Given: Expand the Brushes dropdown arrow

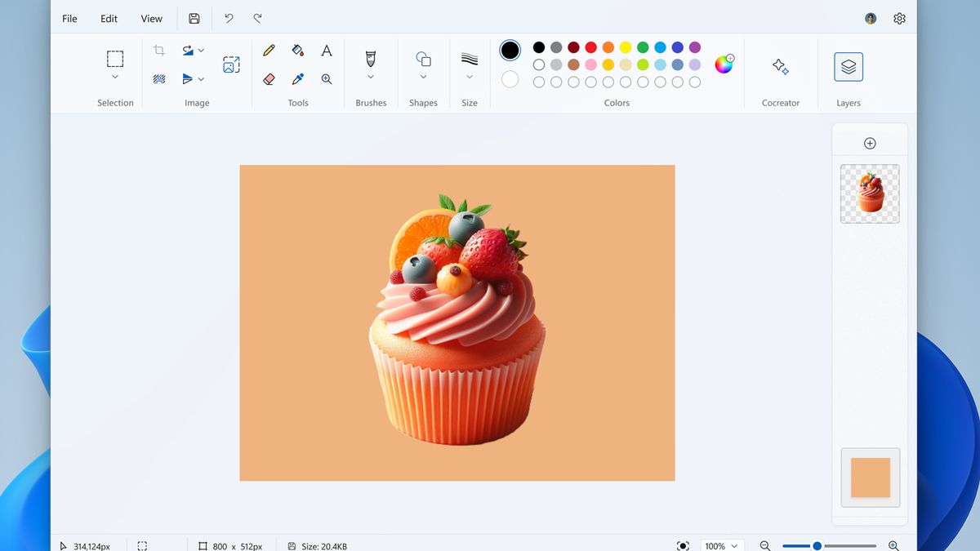Looking at the screenshot, I should [371, 77].
